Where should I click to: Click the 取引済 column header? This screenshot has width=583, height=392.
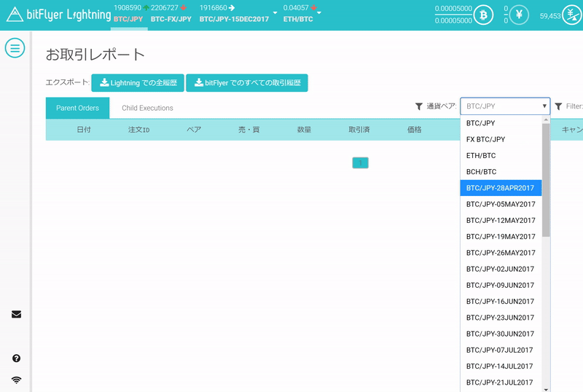point(359,130)
